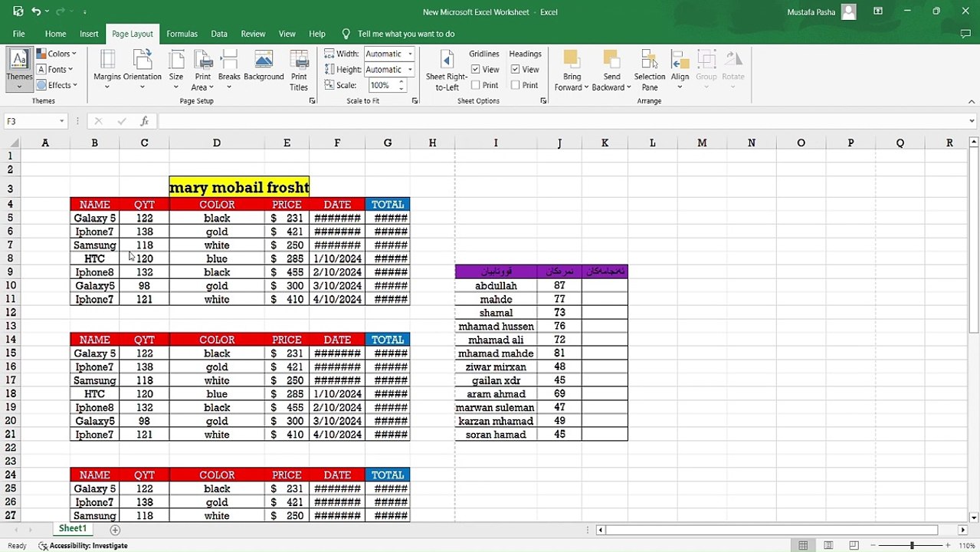Open the Send Backward dropdown arrow
The width and height of the screenshot is (980, 552).
click(628, 87)
